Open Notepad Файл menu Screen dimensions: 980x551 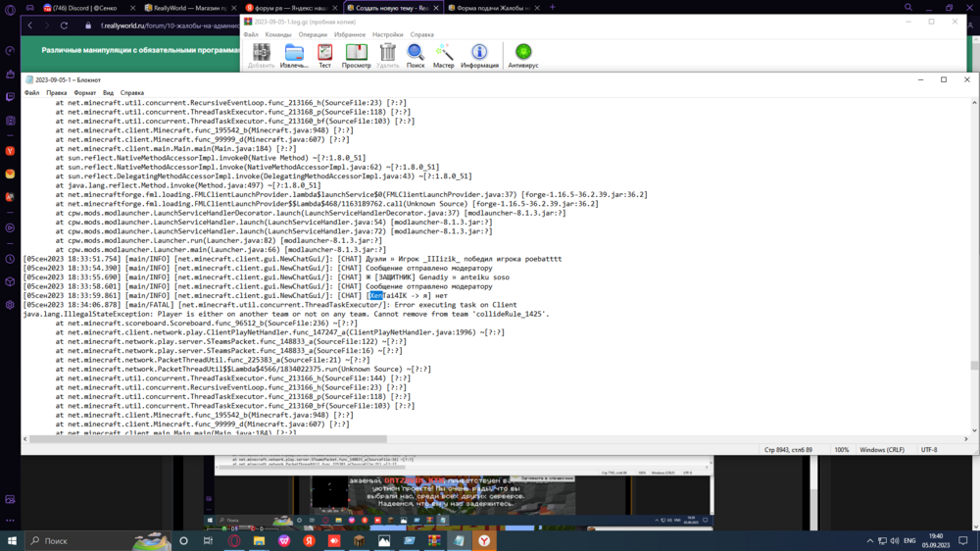point(31,92)
